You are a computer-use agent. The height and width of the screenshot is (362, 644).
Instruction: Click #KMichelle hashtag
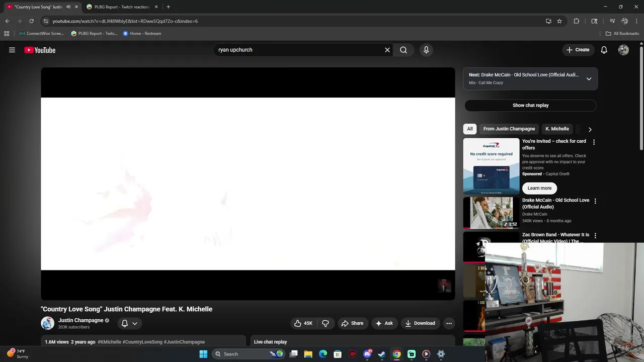[109, 342]
